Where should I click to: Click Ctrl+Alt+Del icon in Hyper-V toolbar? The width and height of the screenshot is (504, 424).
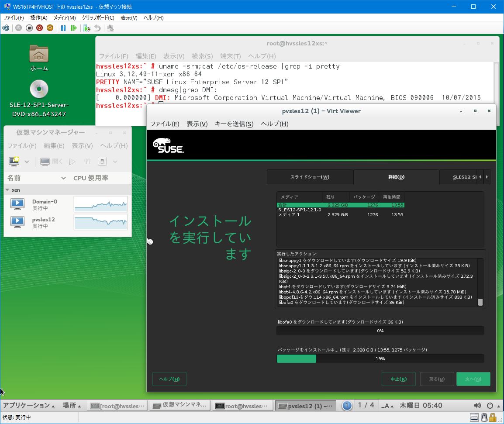click(6, 28)
